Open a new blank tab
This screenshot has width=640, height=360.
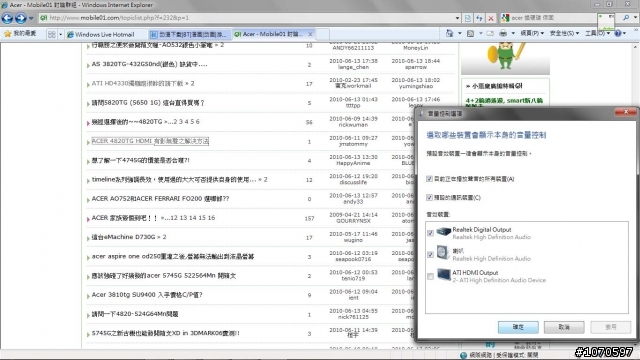pos(323,34)
